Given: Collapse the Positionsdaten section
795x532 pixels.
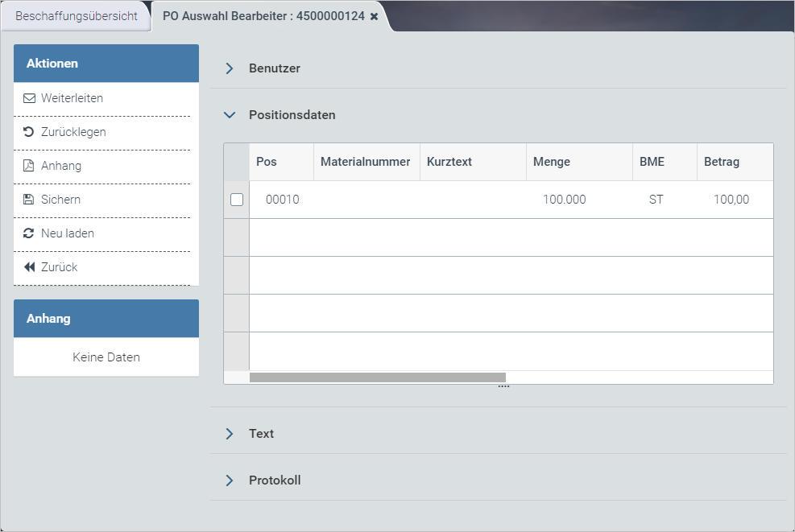Looking at the screenshot, I should tap(230, 115).
